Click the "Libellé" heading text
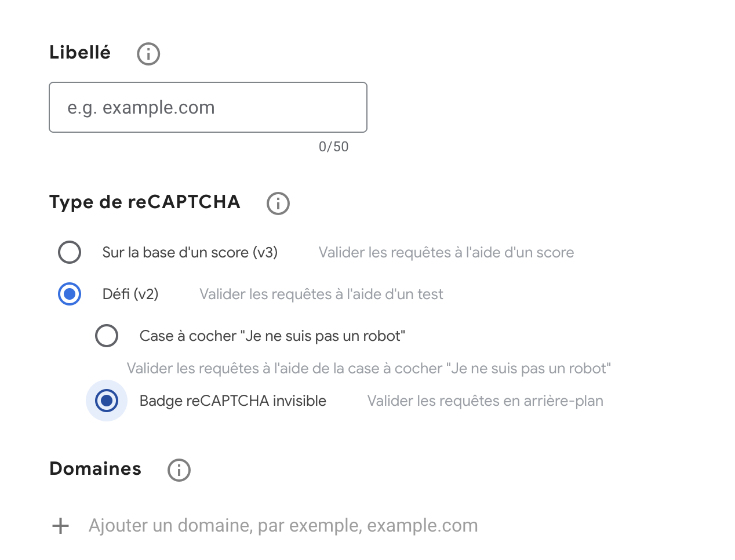 click(80, 52)
